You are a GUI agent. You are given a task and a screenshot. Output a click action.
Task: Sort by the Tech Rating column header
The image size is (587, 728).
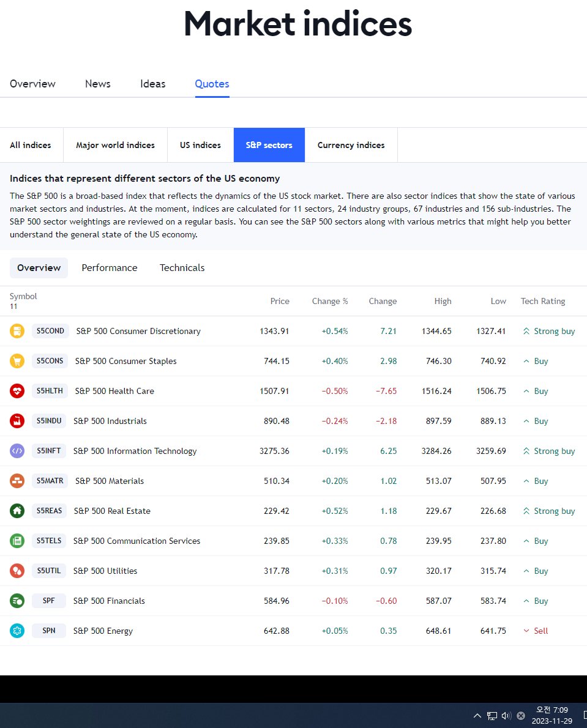coord(543,302)
